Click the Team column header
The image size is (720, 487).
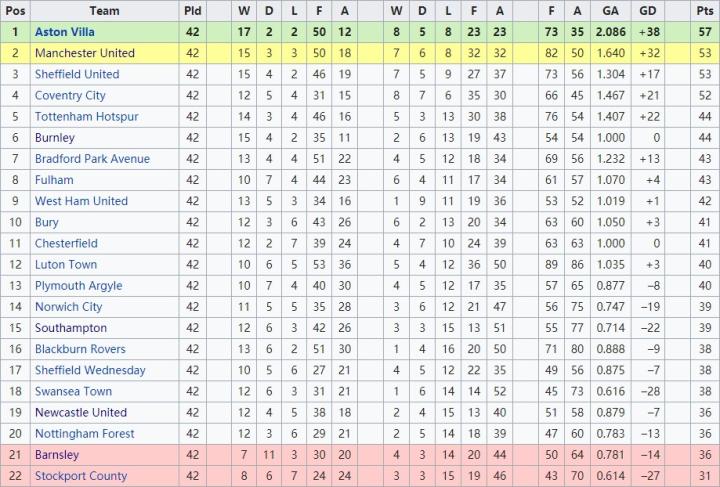pos(104,11)
